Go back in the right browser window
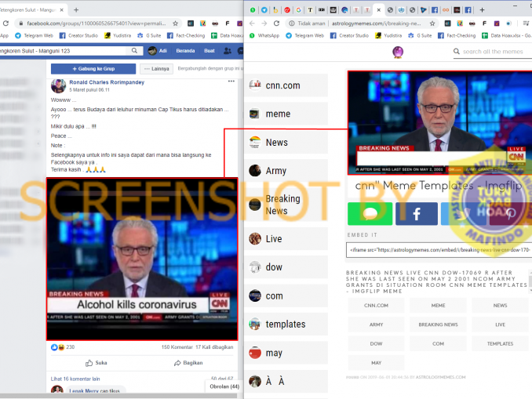Image resolution: width=532 pixels, height=399 pixels. point(252,24)
